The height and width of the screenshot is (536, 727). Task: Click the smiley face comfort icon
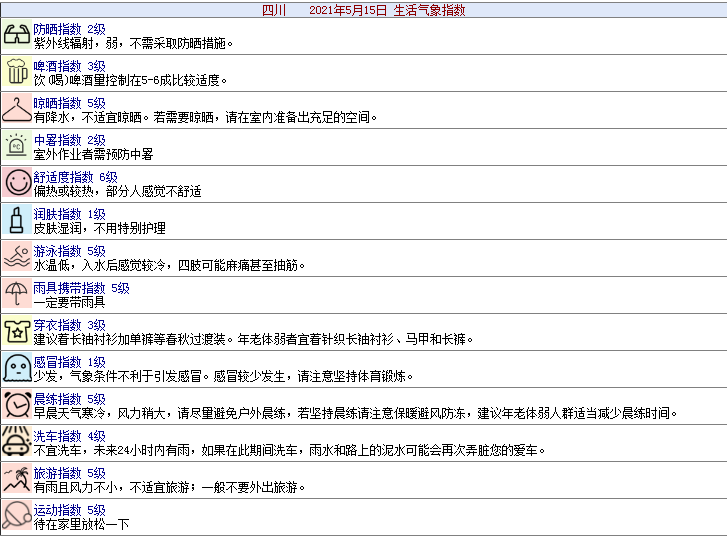pyautogui.click(x=16, y=183)
